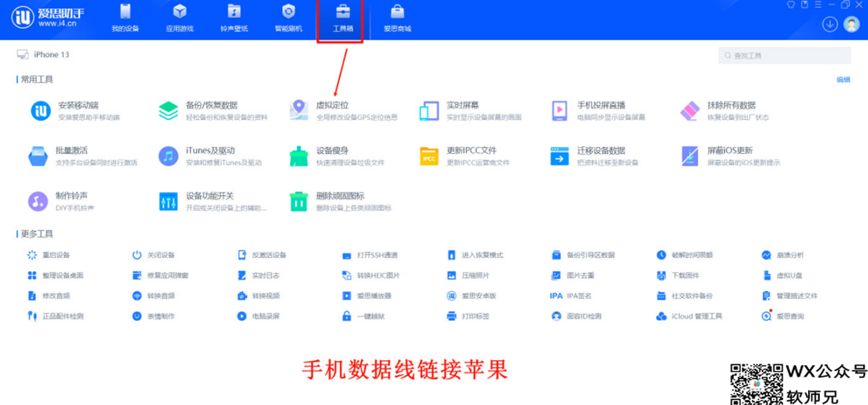Launch 转换HEIC图片 tool
This screenshot has height=405, width=868.
tap(371, 275)
